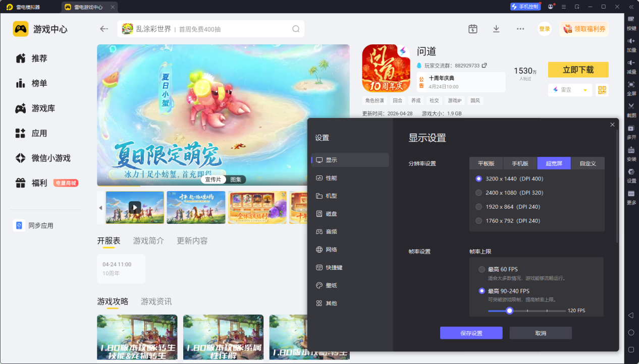639x364 pixels.
Task: Adjust the FPS limit slider handle
Action: [509, 311]
